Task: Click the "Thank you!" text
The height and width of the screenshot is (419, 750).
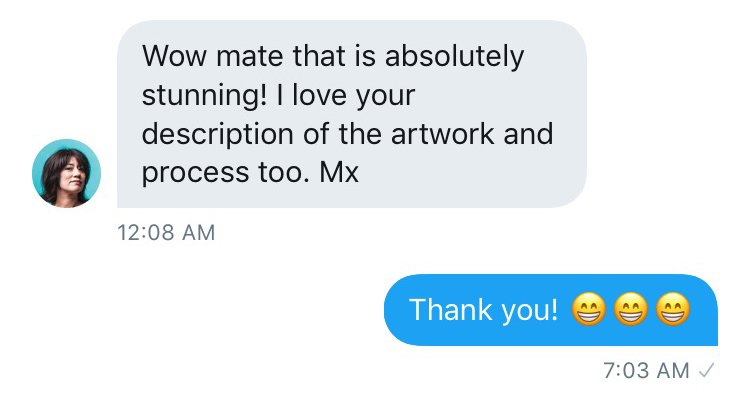Action: point(483,310)
